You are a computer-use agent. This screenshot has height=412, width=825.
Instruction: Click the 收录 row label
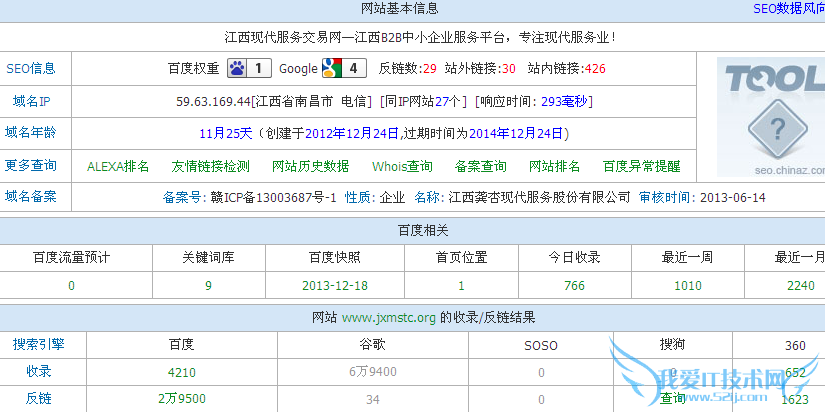pyautogui.click(x=39, y=371)
